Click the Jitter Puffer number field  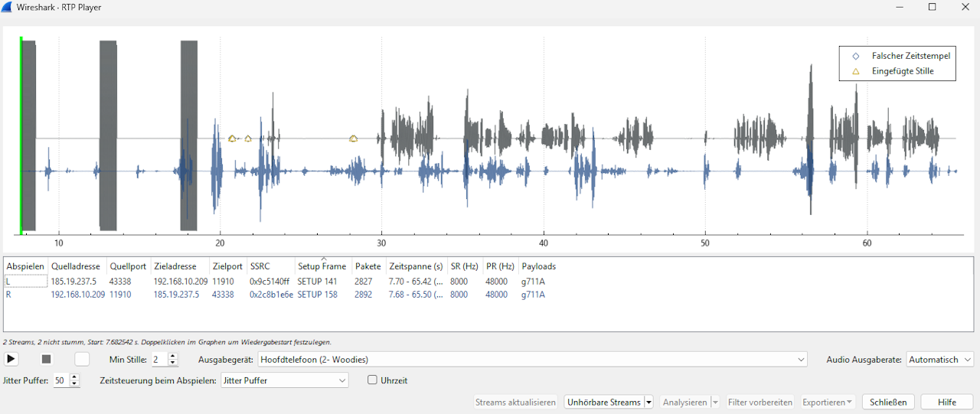pos(60,380)
